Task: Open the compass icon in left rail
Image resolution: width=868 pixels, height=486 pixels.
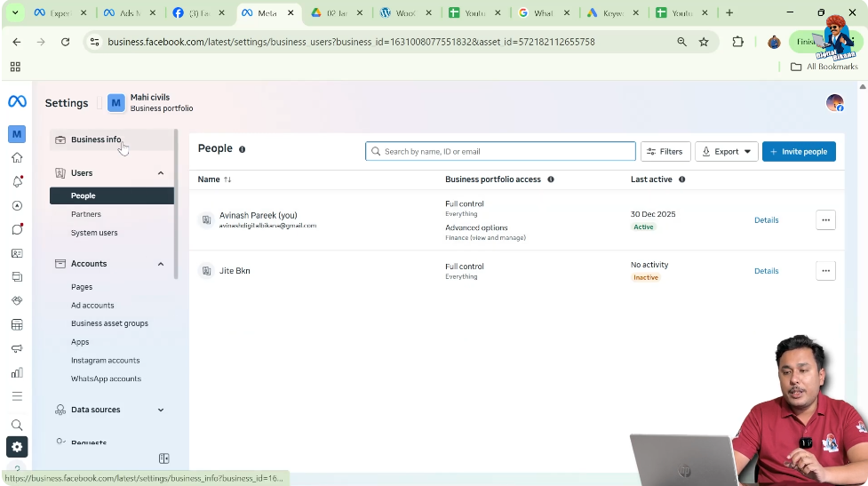Action: [17, 205]
